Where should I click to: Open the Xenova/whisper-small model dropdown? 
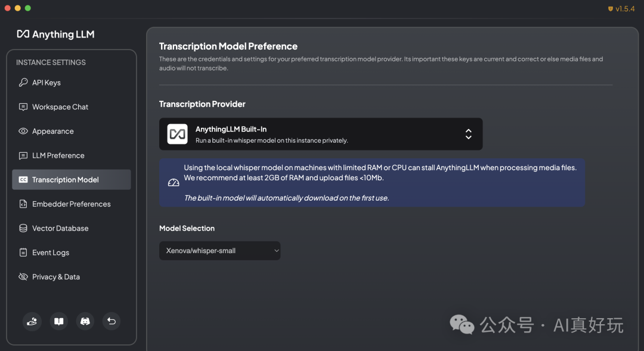pyautogui.click(x=219, y=251)
